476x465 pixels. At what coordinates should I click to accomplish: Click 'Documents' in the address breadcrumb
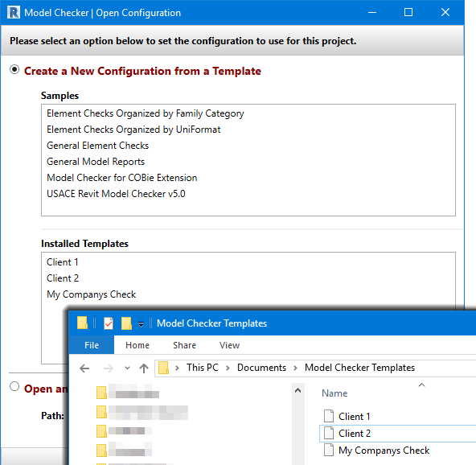pyautogui.click(x=261, y=368)
